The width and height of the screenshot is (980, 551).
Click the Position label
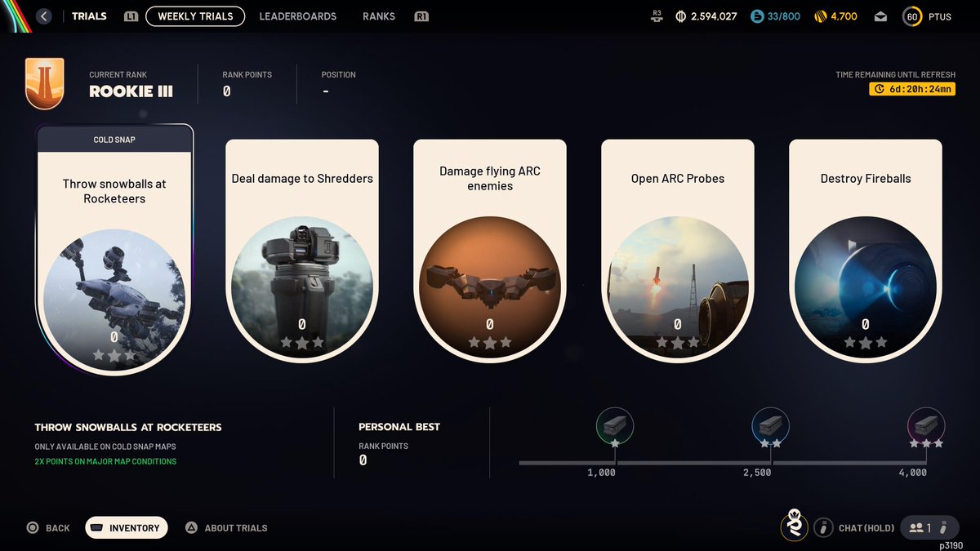[x=339, y=74]
